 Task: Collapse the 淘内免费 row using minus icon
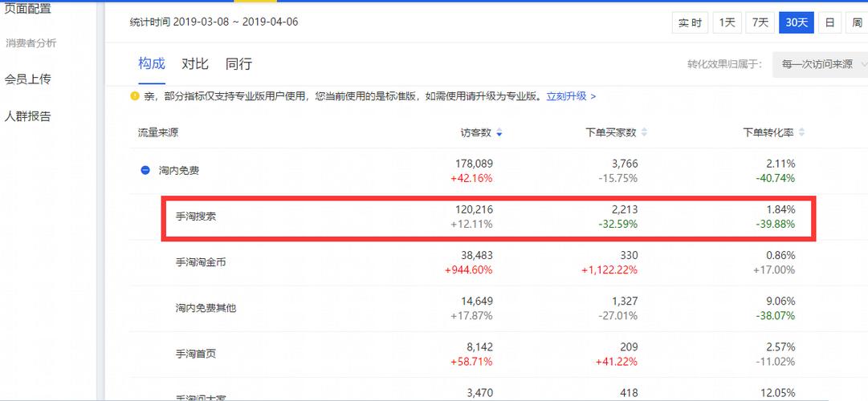[145, 170]
